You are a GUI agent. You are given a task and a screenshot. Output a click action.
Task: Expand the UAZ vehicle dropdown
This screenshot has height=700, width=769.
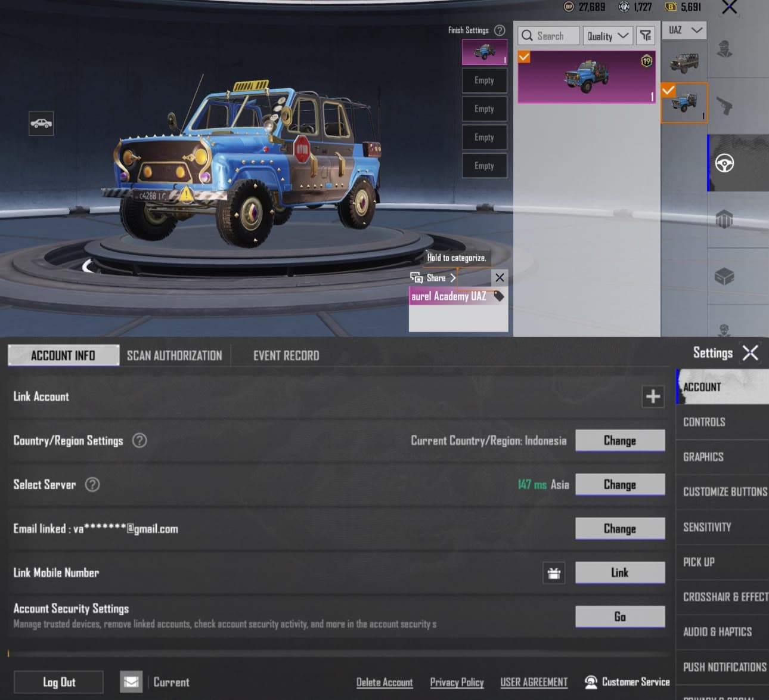(684, 30)
